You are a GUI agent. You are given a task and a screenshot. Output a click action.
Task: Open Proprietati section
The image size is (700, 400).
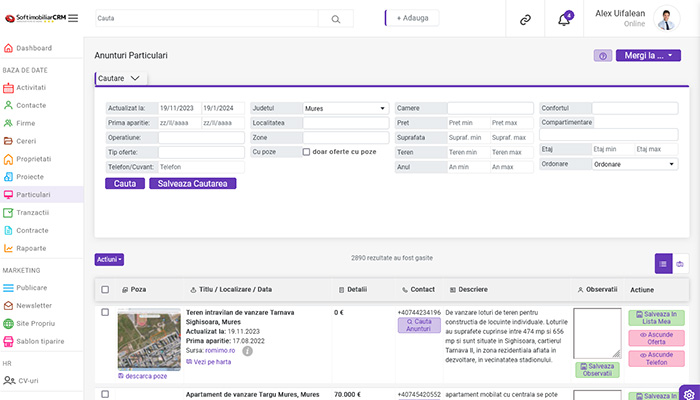point(33,159)
